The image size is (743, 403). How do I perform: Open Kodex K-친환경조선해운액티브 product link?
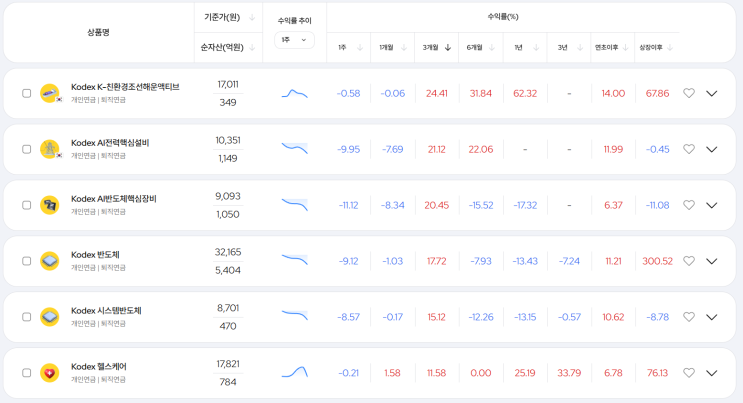point(125,87)
